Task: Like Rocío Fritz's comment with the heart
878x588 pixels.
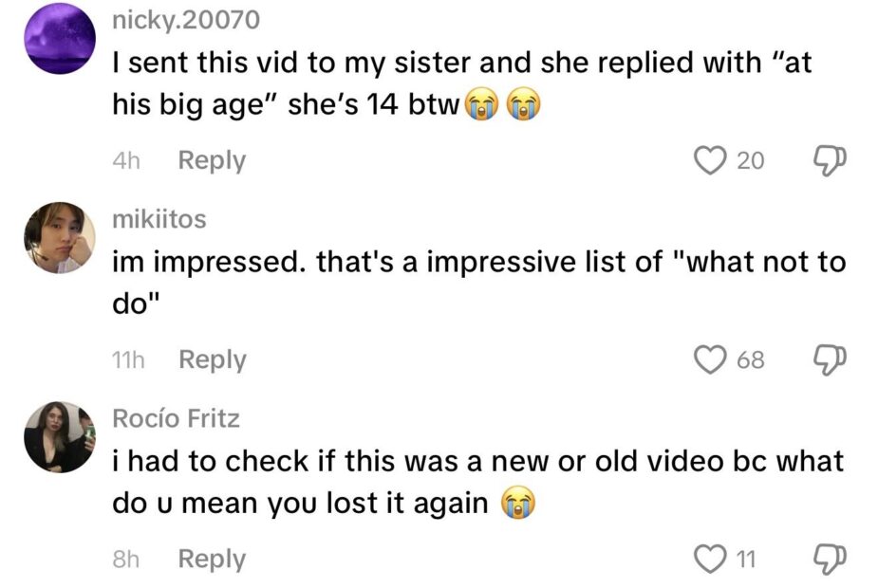Action: coord(709,560)
